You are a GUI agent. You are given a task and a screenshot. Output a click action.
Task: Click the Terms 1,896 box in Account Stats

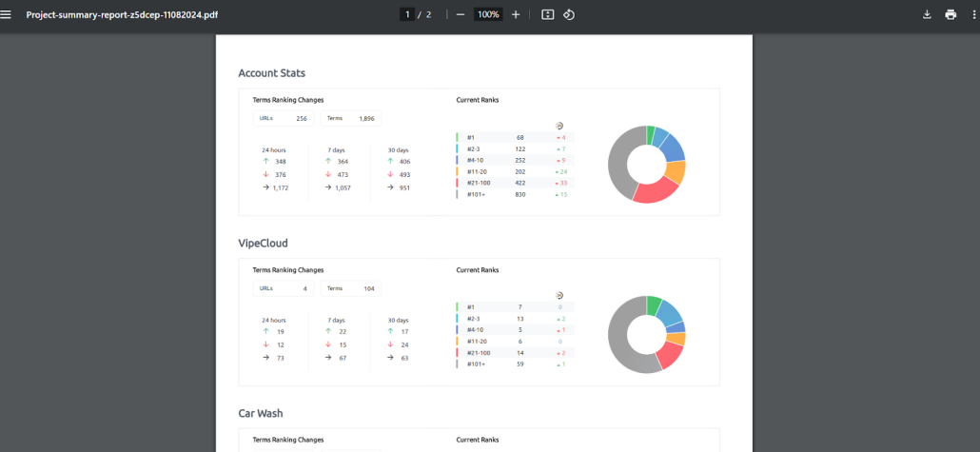[351, 118]
